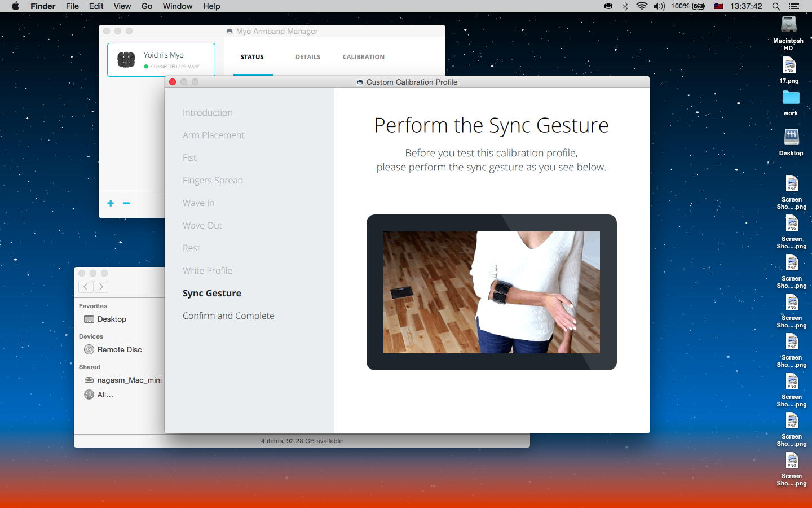
Task: Click the Fingers Spread step
Action: pos(213,180)
